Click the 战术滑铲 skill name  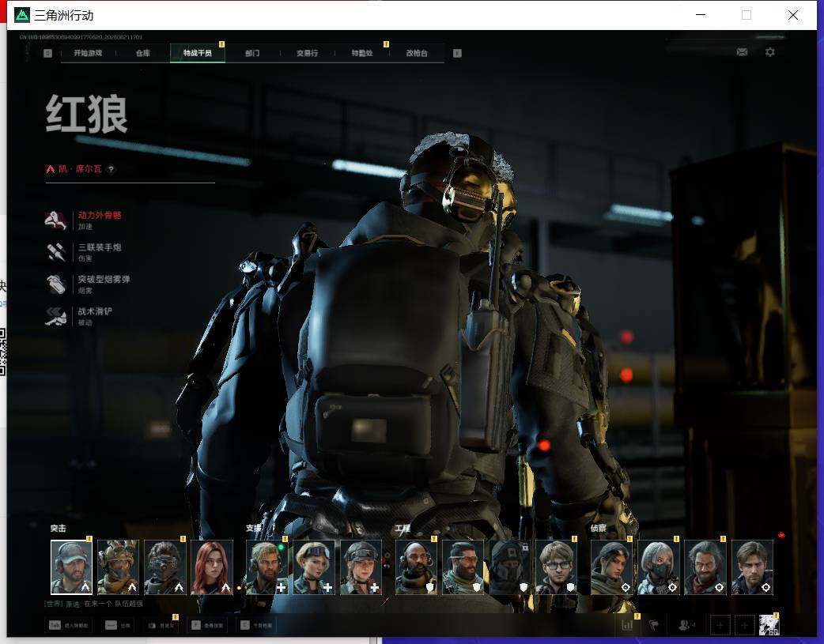(95, 311)
